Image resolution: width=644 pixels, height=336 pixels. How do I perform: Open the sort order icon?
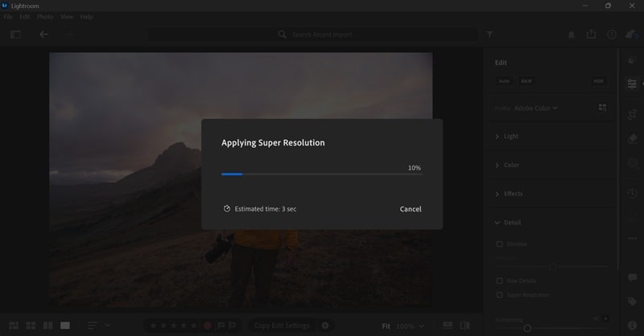(x=92, y=326)
